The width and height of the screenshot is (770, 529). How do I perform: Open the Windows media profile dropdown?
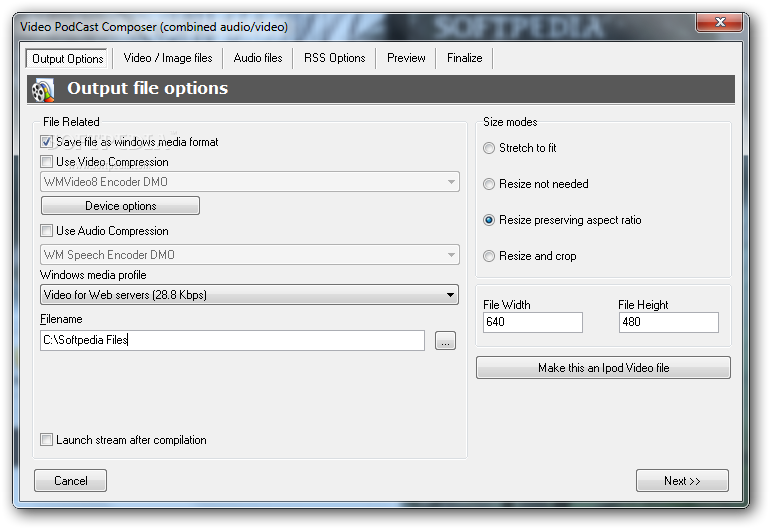pyautogui.click(x=249, y=295)
